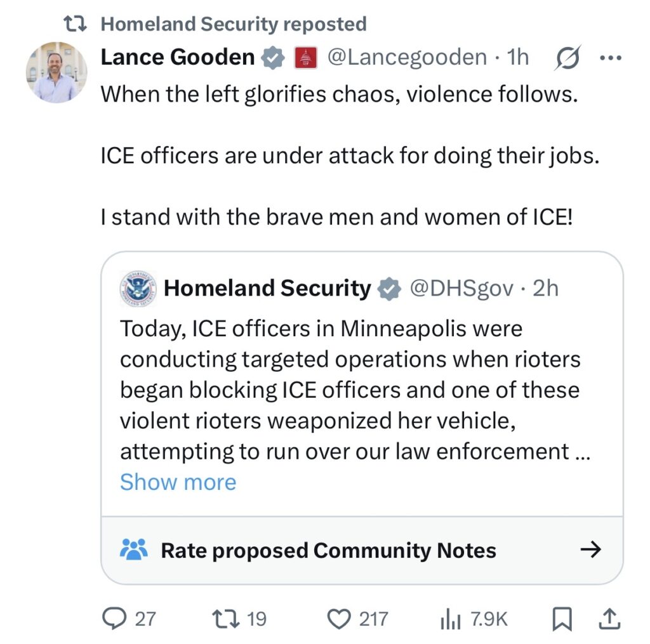Tap the repost arrows icon below post
The image size is (650, 644).
224,619
